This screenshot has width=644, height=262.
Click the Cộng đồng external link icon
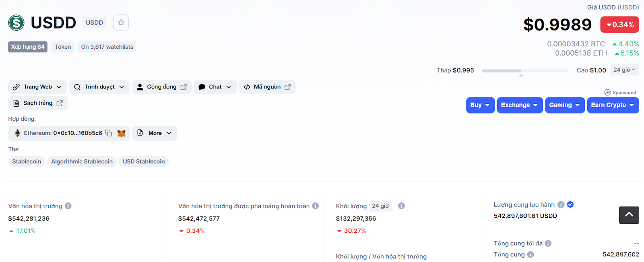(184, 87)
